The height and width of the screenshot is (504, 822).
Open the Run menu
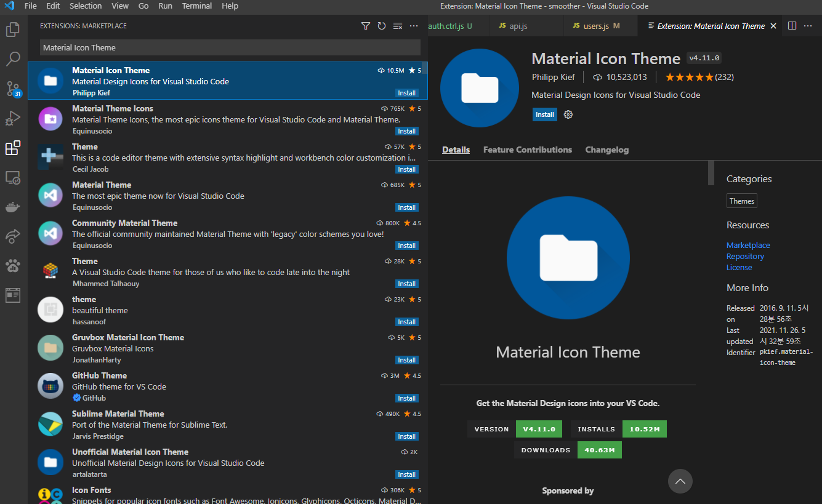[x=165, y=6]
